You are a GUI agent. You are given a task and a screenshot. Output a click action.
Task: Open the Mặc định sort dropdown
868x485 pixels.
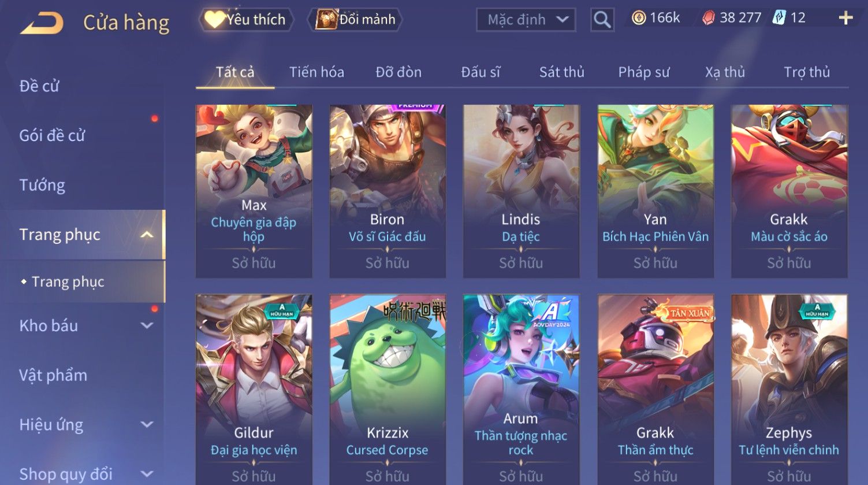tap(526, 20)
